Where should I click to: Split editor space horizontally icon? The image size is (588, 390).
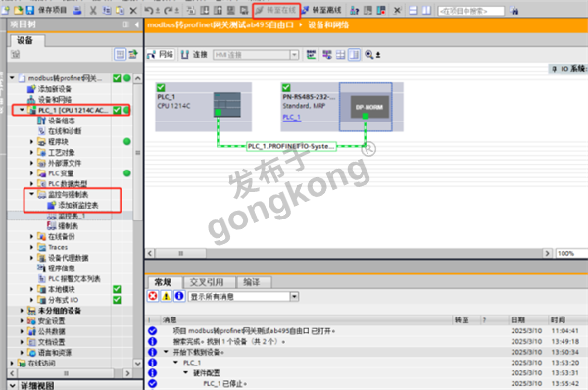coord(413,10)
